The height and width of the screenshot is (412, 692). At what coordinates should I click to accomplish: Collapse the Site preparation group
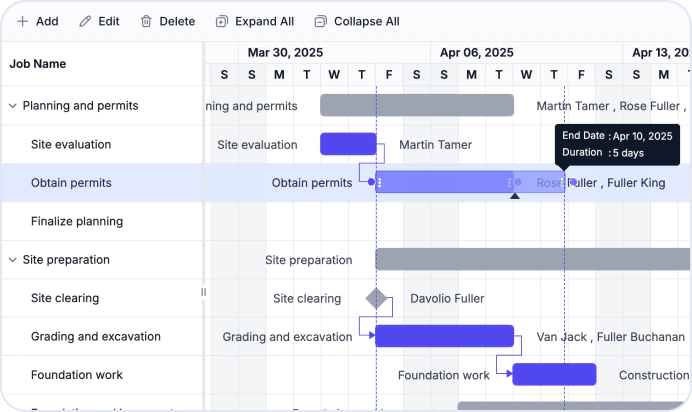coord(13,260)
